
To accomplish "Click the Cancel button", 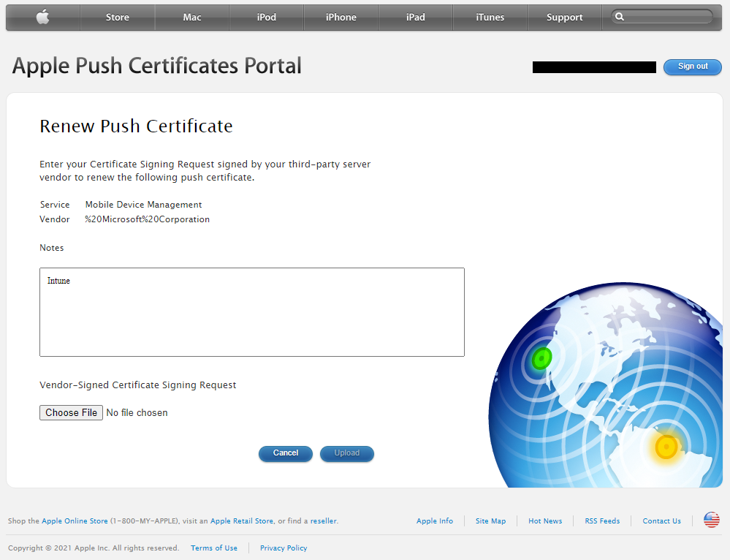I will pyautogui.click(x=286, y=453).
